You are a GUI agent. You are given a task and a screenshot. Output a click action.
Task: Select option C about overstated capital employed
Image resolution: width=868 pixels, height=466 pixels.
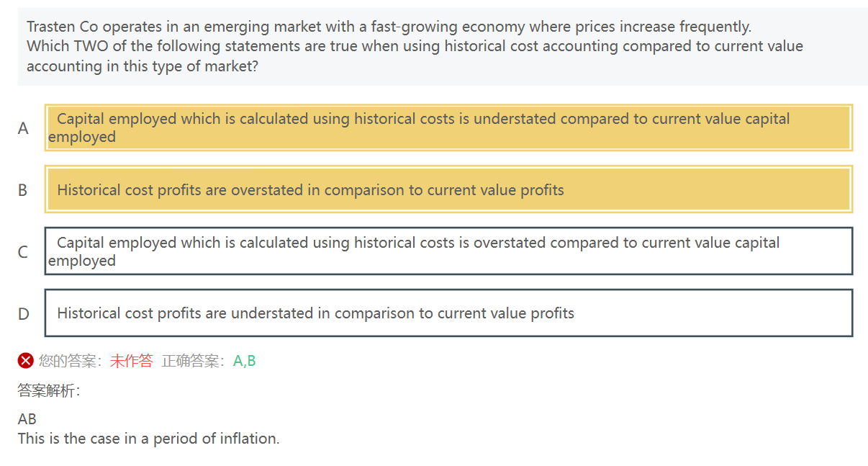click(x=448, y=251)
